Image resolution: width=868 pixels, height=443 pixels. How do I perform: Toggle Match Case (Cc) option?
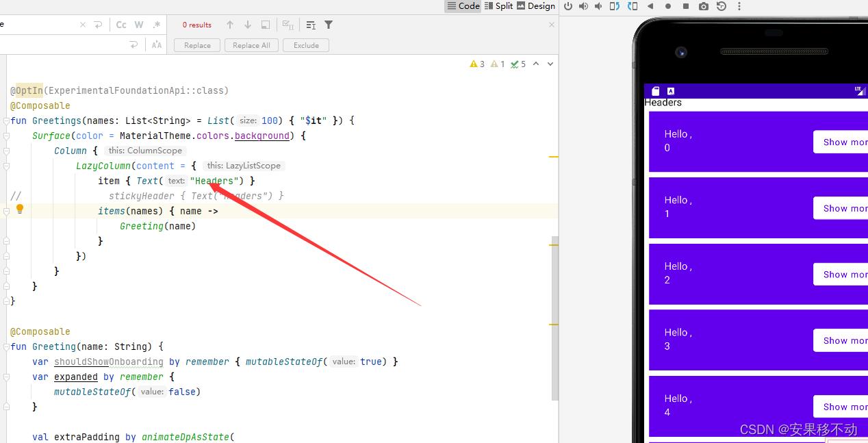pos(121,25)
